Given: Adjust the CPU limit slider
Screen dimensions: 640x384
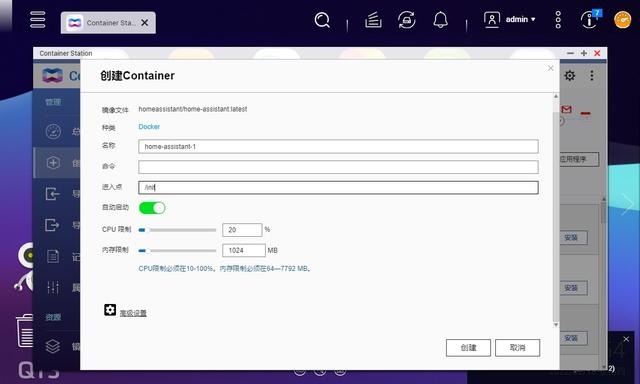Looking at the screenshot, I should 177,230.
